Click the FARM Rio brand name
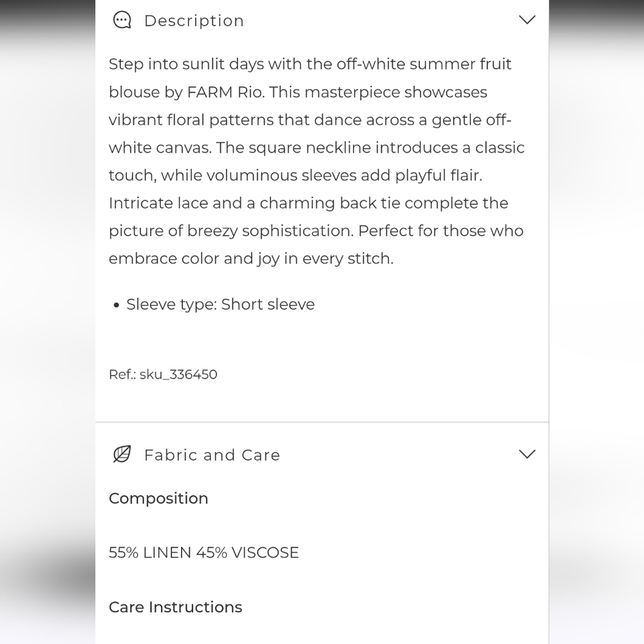Viewport: 644px width, 644px height. [x=225, y=92]
